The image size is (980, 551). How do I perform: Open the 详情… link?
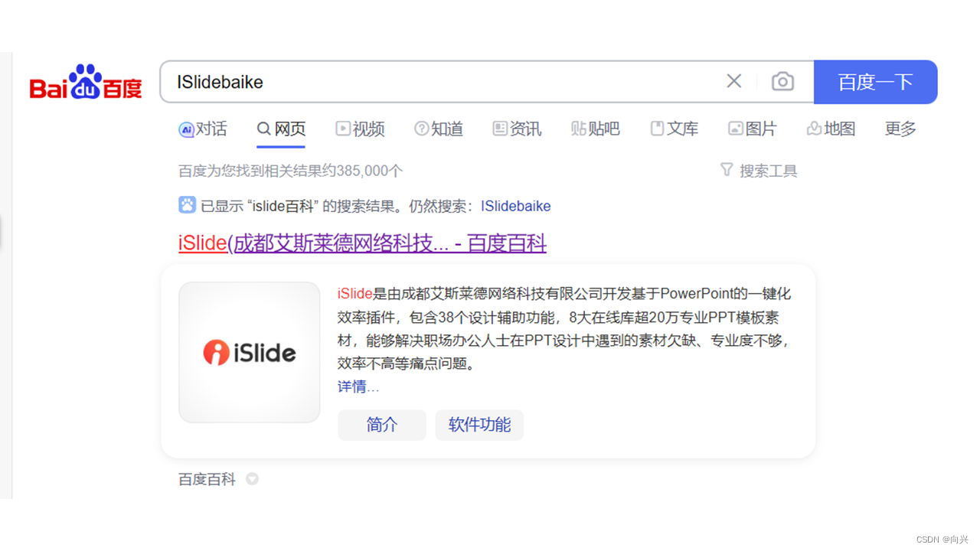point(358,386)
